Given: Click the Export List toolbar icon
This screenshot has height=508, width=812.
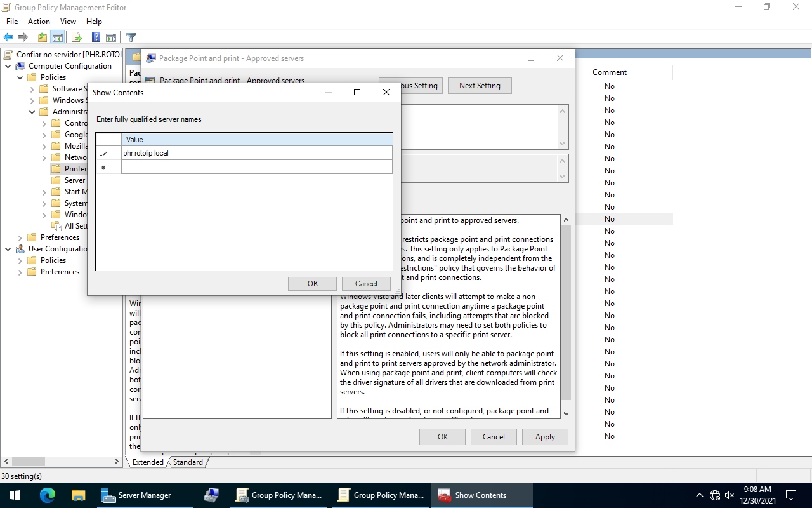Looking at the screenshot, I should click(77, 37).
